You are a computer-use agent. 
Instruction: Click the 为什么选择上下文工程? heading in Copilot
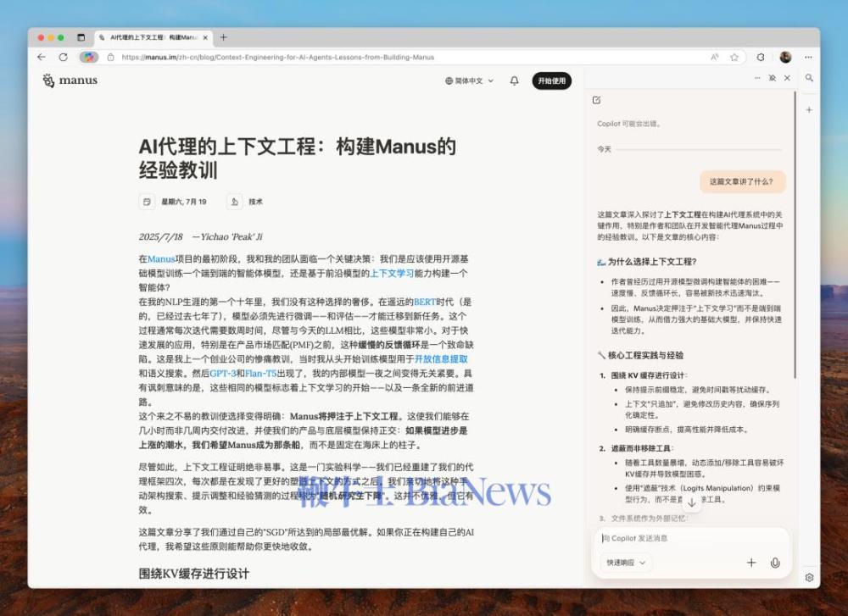651,262
